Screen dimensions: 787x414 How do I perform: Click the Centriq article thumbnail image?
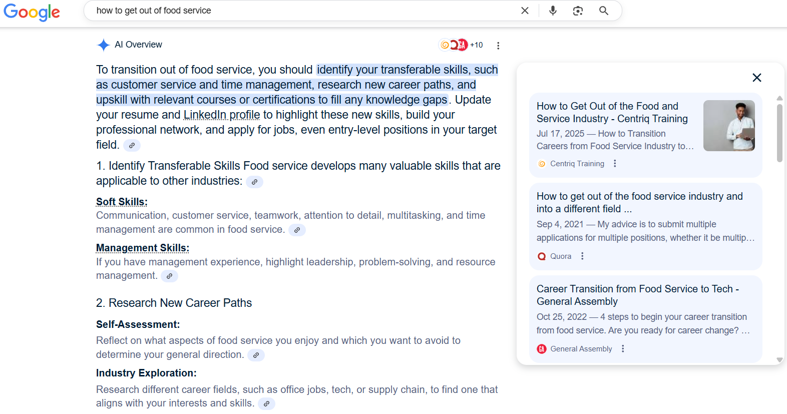[x=728, y=125]
